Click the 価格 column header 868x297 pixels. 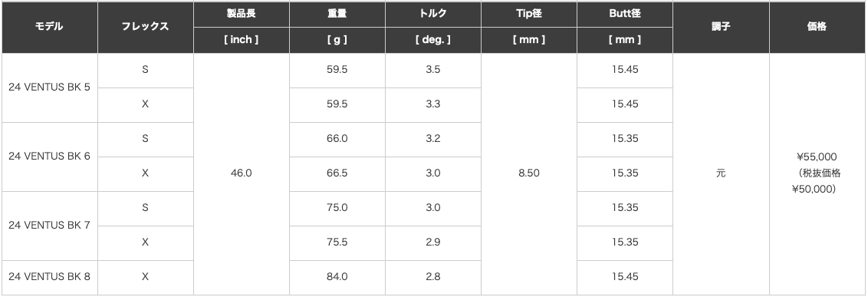coord(817,27)
